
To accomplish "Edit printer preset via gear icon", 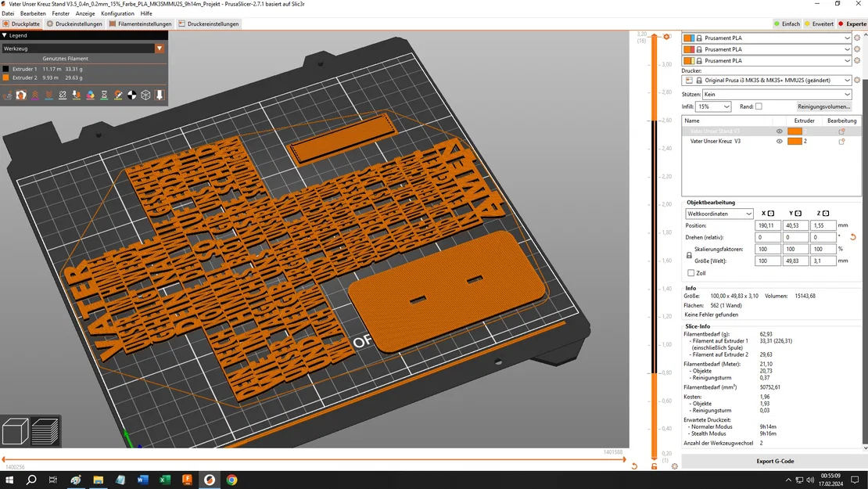I will [x=857, y=81].
